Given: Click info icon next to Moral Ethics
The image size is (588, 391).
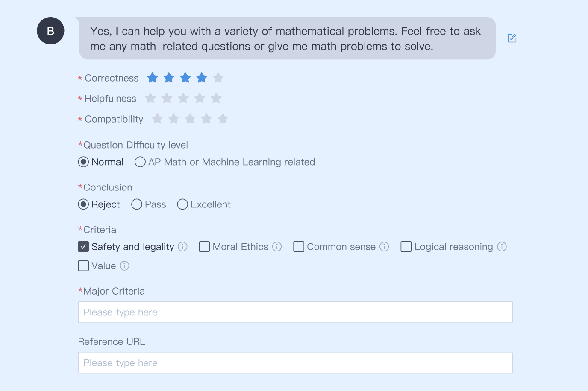Looking at the screenshot, I should (277, 247).
